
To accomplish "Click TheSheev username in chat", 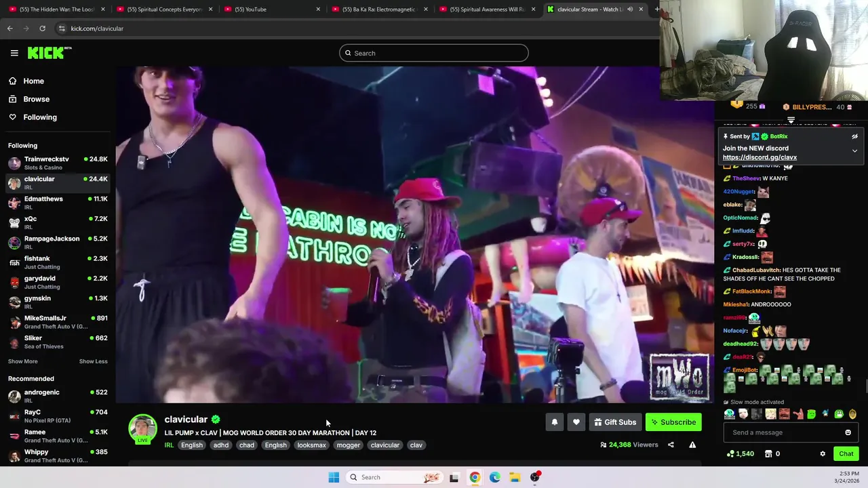I will point(747,178).
